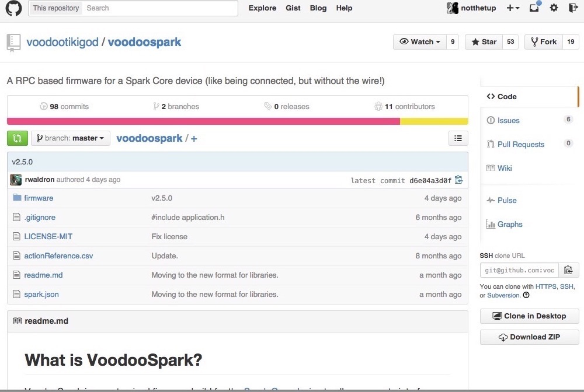Go to Gist in the top nav
This screenshot has height=392, width=584.
coord(293,8)
